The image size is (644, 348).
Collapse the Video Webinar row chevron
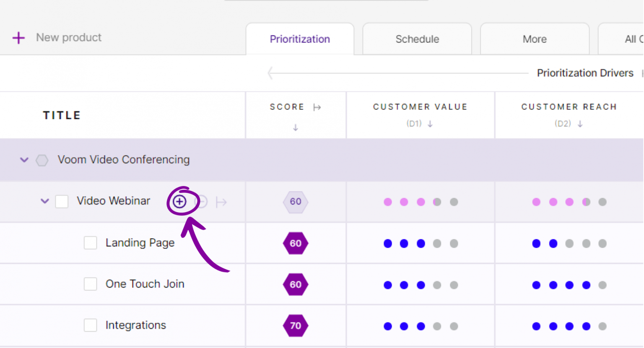coord(45,201)
